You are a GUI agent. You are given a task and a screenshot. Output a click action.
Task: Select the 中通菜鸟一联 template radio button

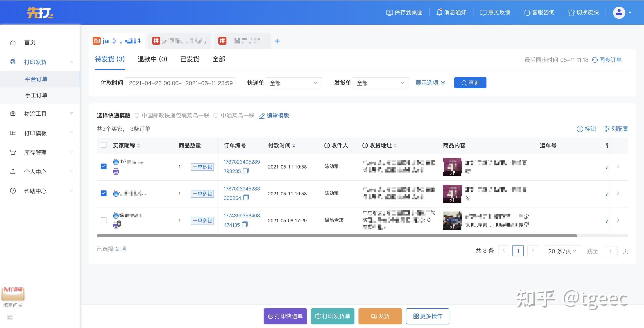point(216,115)
